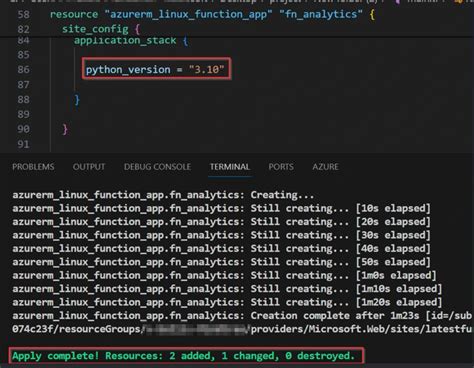474x368 pixels.
Task: Click the providers/Microsoft.Web/sites path text
Action: (x=361, y=329)
